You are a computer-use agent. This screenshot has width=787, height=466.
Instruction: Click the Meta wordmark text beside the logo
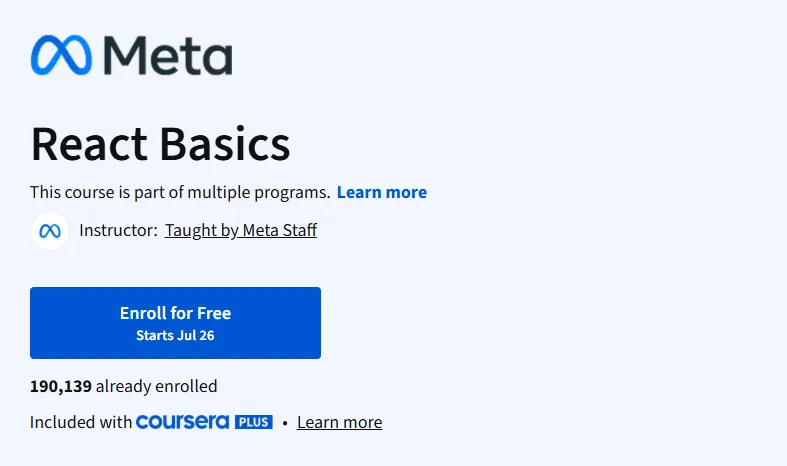(168, 55)
